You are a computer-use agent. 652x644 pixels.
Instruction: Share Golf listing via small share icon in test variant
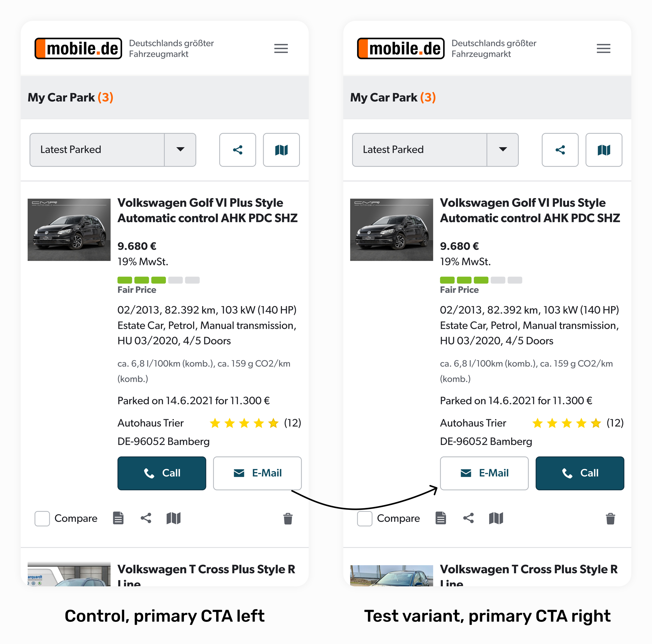468,518
